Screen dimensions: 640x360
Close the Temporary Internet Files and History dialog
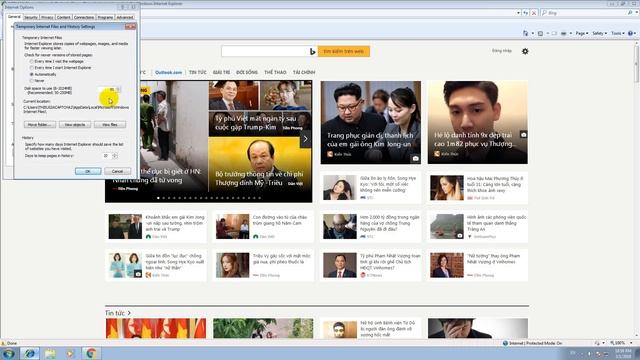click(131, 27)
